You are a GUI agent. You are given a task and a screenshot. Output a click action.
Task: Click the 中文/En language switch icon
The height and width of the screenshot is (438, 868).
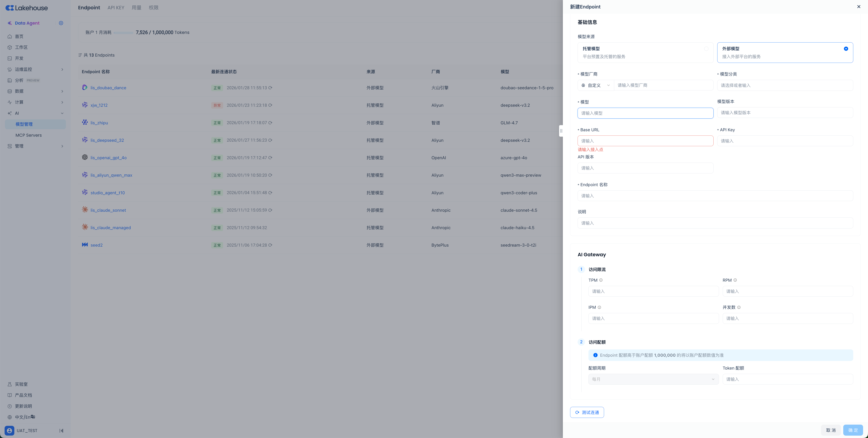pyautogui.click(x=33, y=417)
